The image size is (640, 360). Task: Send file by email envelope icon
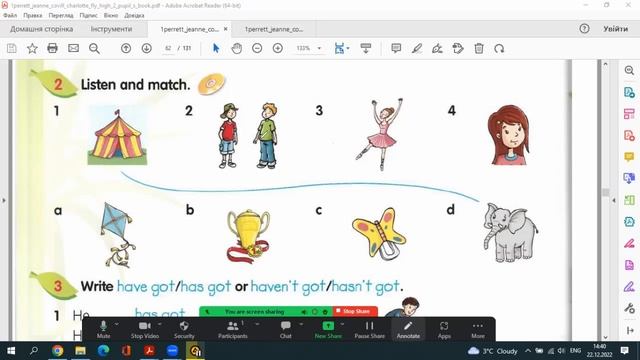pyautogui.click(x=73, y=48)
